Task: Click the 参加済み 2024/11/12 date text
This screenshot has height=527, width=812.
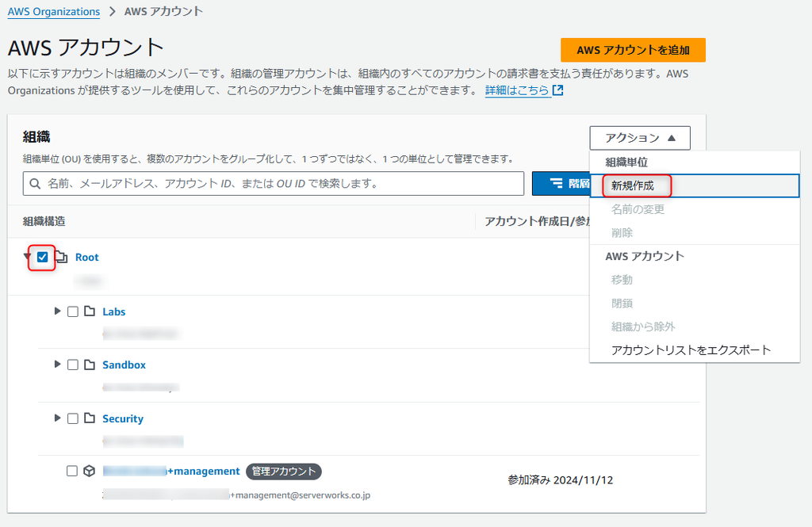Action: [x=561, y=480]
